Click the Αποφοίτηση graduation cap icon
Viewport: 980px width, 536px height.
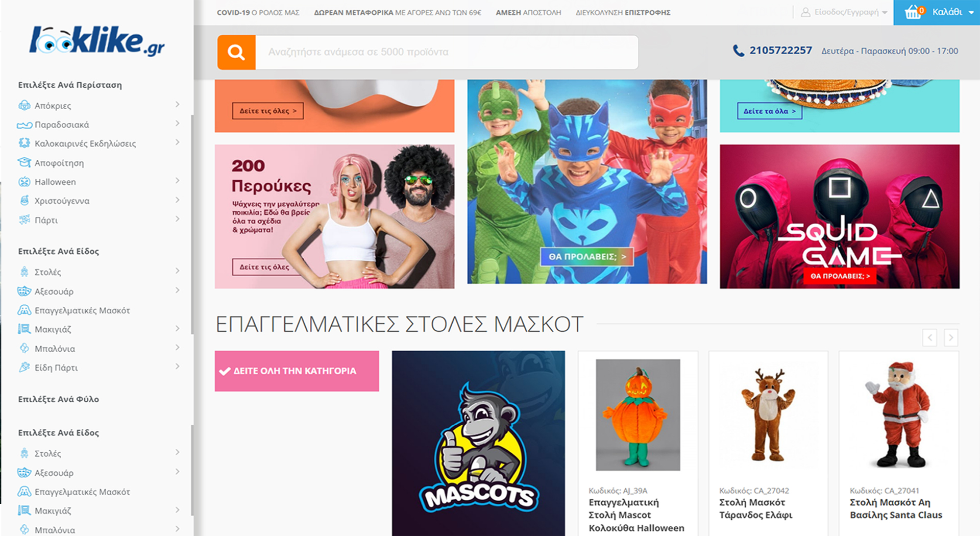coord(24,162)
